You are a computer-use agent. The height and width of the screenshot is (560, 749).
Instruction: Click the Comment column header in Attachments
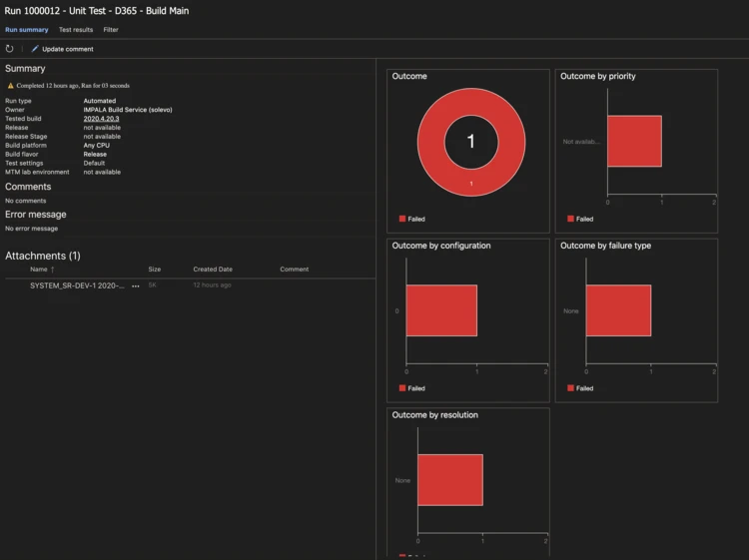click(294, 270)
